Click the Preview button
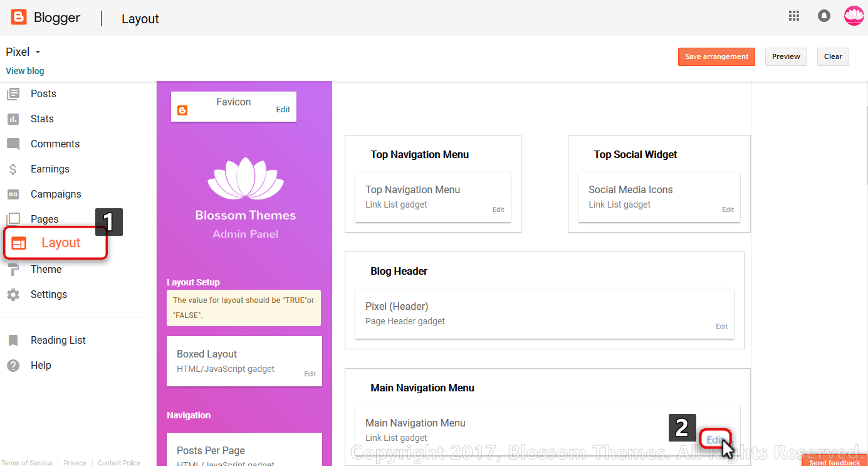The width and height of the screenshot is (868, 466). click(x=786, y=56)
